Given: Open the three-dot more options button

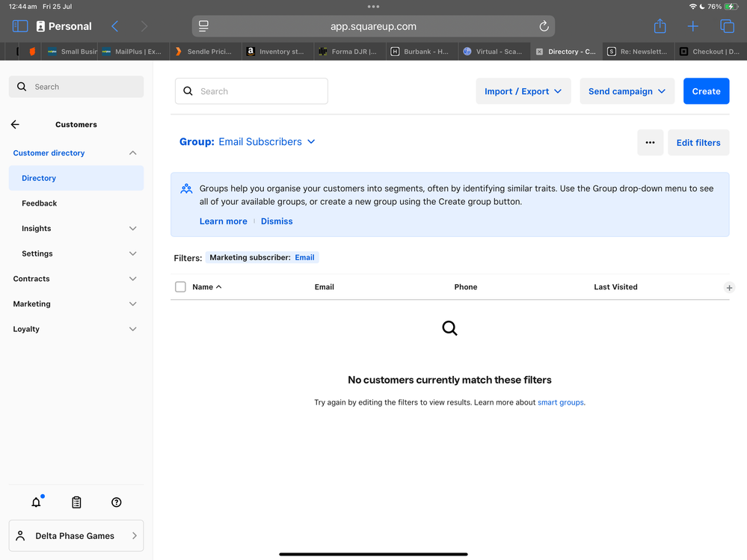Looking at the screenshot, I should (x=650, y=143).
